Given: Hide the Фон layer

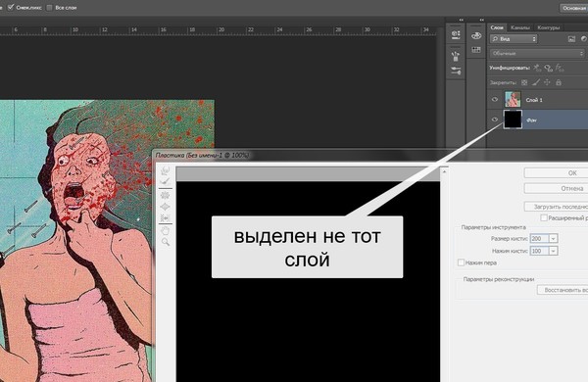Looking at the screenshot, I should click(x=495, y=119).
